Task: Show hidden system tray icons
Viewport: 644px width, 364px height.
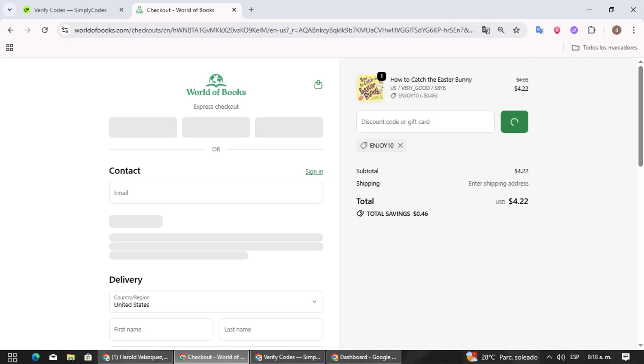Action: 549,357
